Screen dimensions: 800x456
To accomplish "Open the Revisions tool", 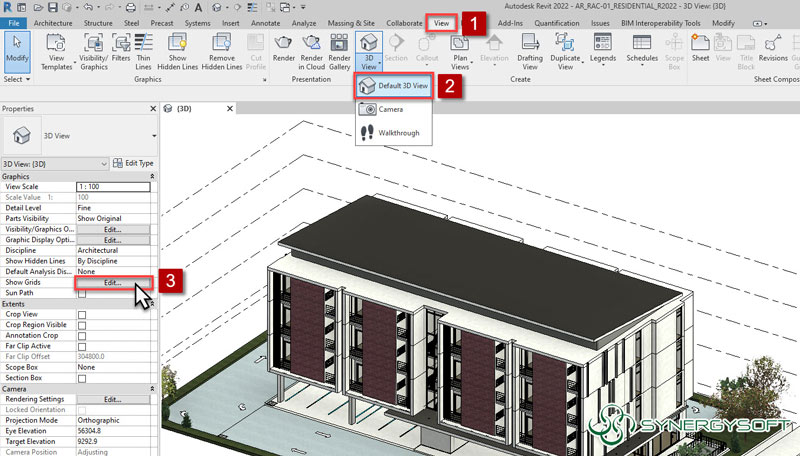I will pos(773,48).
